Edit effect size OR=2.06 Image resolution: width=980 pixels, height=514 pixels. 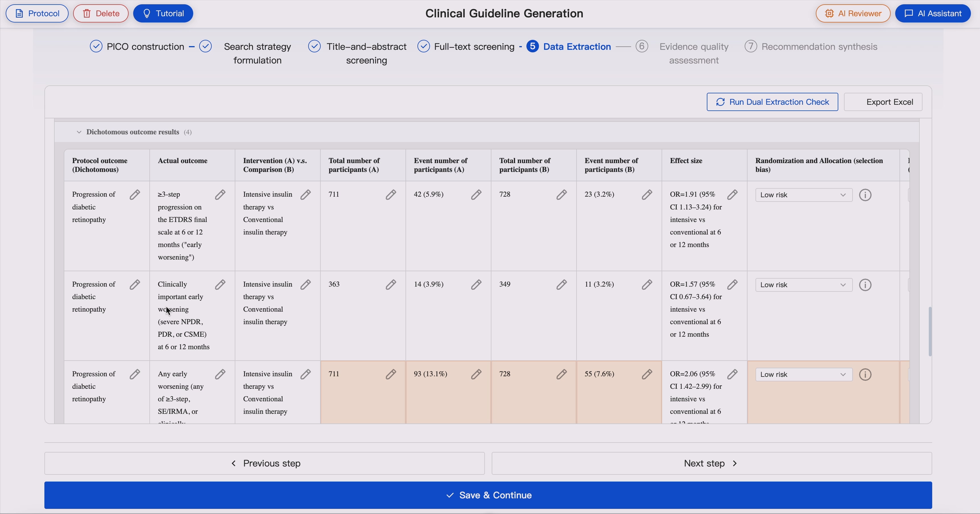pos(732,374)
